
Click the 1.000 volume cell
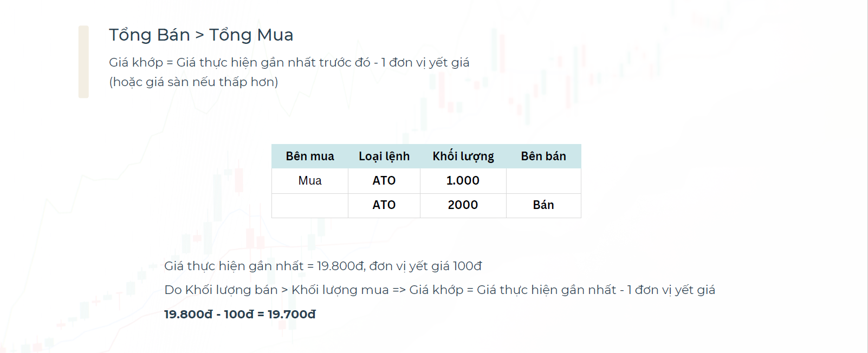coord(463,181)
